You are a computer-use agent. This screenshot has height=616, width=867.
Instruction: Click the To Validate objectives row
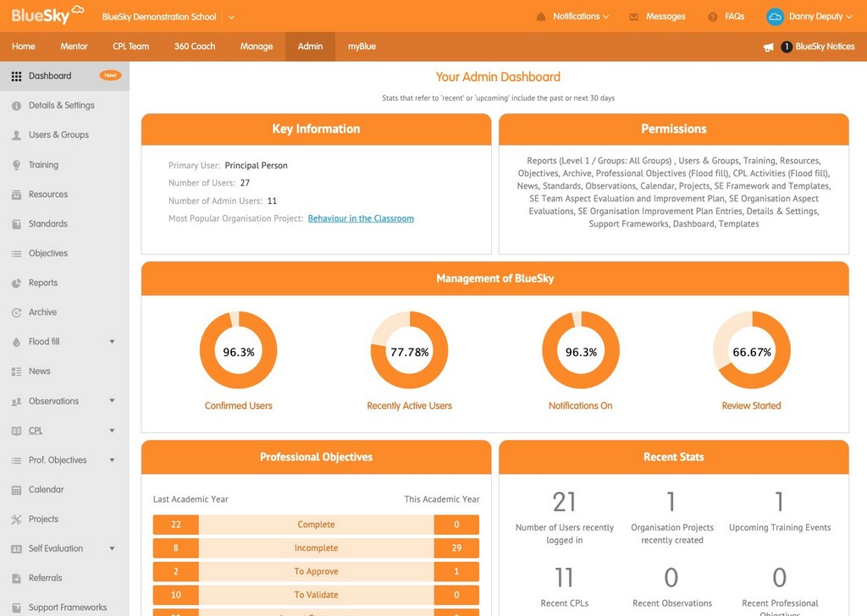coord(317,595)
